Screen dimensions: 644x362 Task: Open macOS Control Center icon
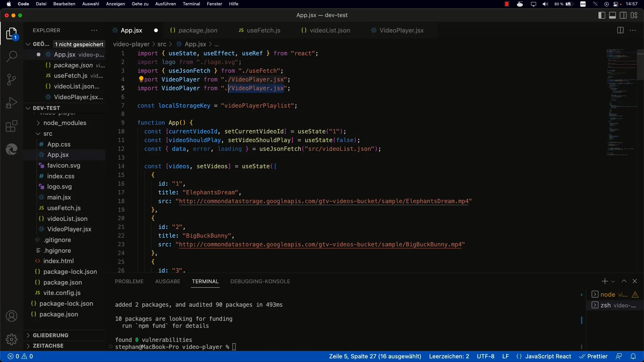pos(616,4)
